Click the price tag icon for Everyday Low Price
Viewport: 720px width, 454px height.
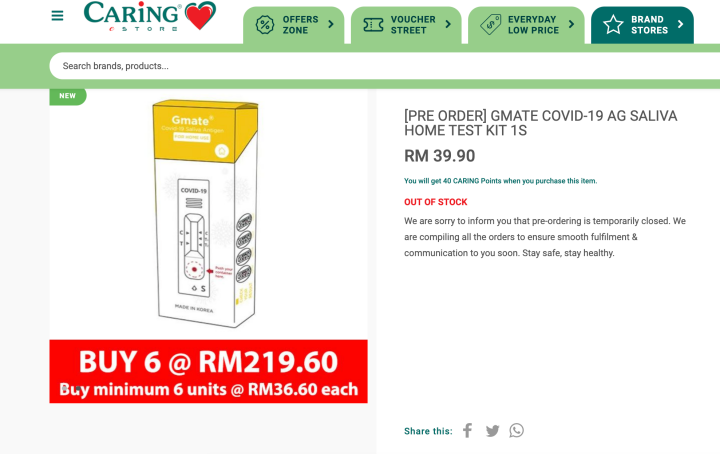click(490, 24)
